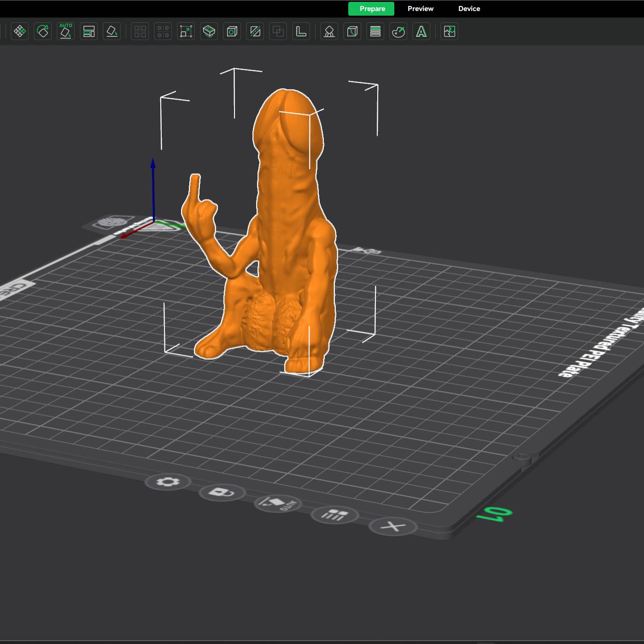Click the puzzle-piece assembly view icon
Screen dimensions: 644x644
tap(450, 31)
